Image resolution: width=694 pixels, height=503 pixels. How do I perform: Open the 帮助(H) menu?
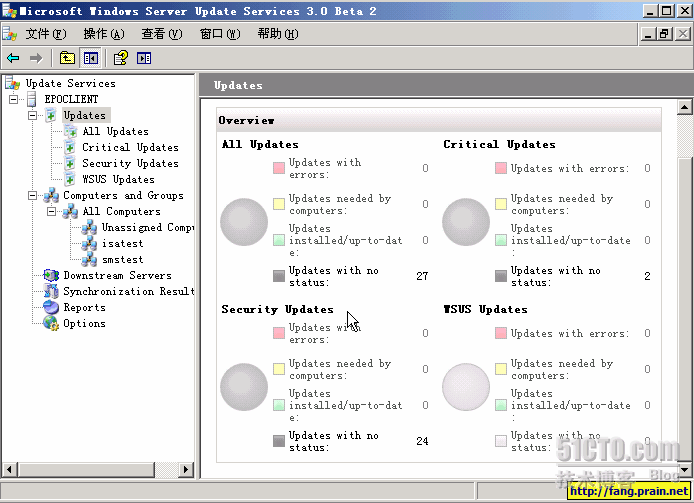(x=278, y=34)
